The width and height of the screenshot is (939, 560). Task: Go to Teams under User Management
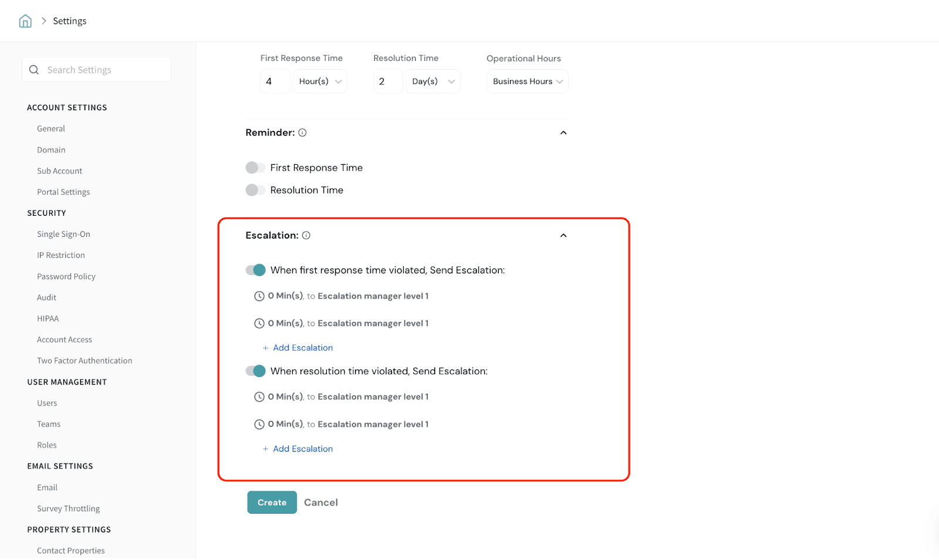[49, 424]
